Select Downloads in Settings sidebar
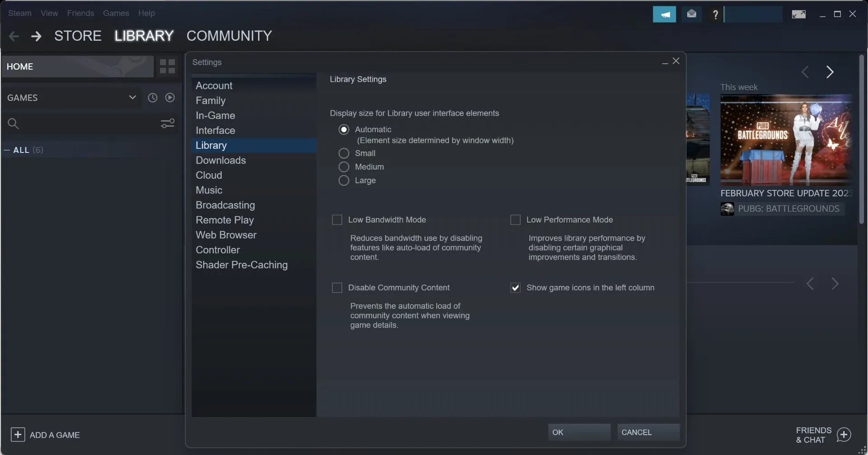This screenshot has height=455, width=868. pyautogui.click(x=221, y=160)
